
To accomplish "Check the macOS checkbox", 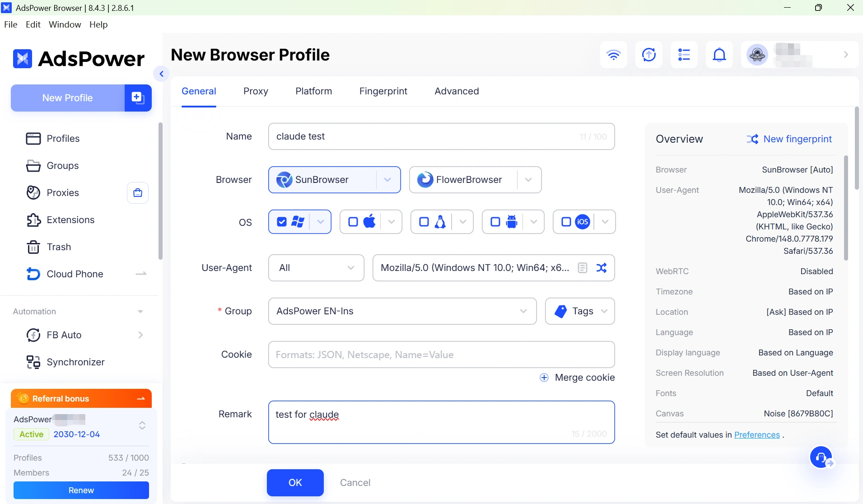I will (x=353, y=222).
